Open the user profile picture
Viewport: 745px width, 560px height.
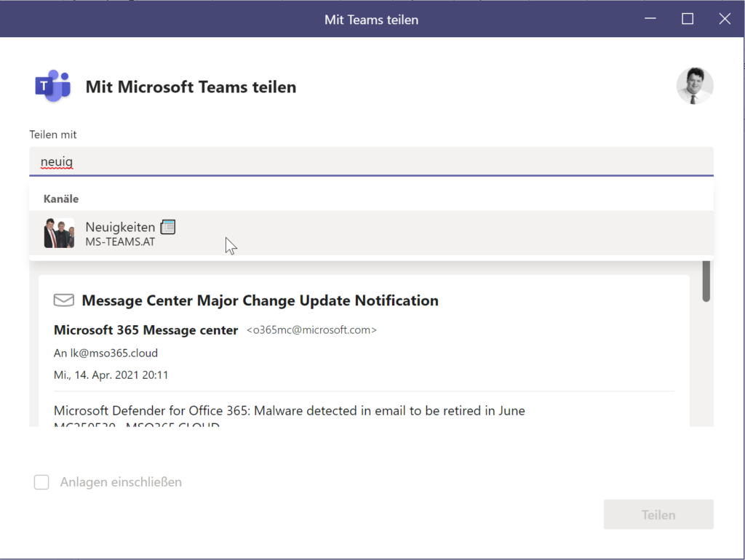(695, 86)
